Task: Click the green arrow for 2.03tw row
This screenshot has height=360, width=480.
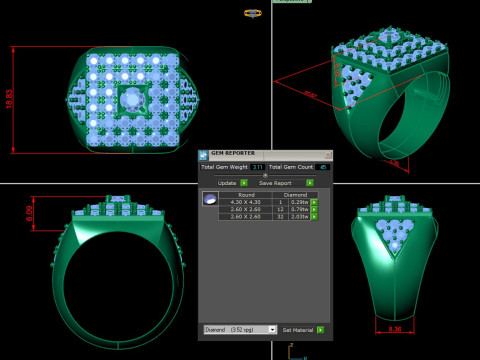Action: (314, 217)
